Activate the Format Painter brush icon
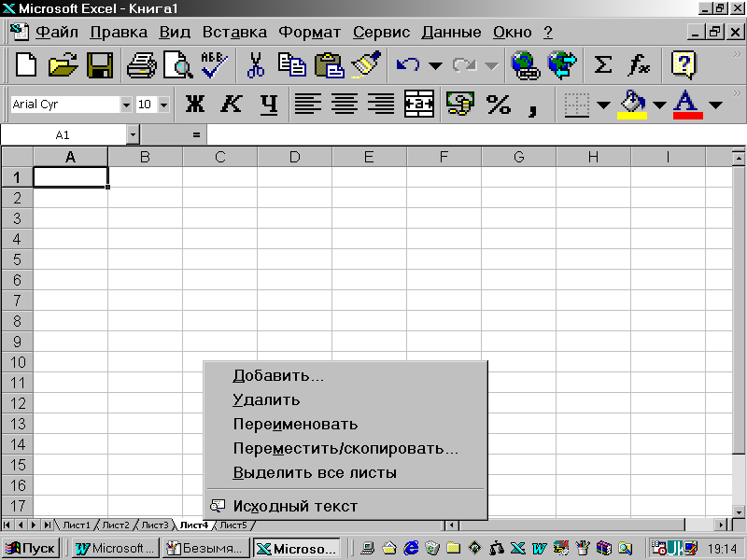This screenshot has height=560, width=747. click(x=366, y=64)
